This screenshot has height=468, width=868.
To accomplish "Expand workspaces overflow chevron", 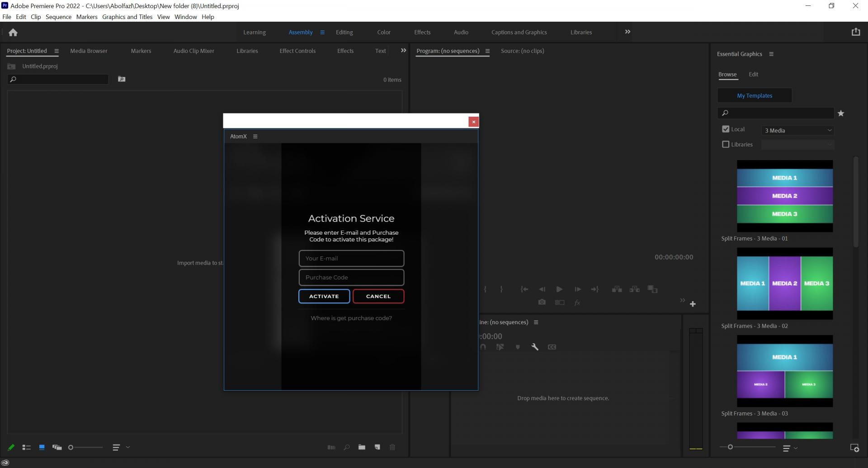I will pyautogui.click(x=627, y=32).
